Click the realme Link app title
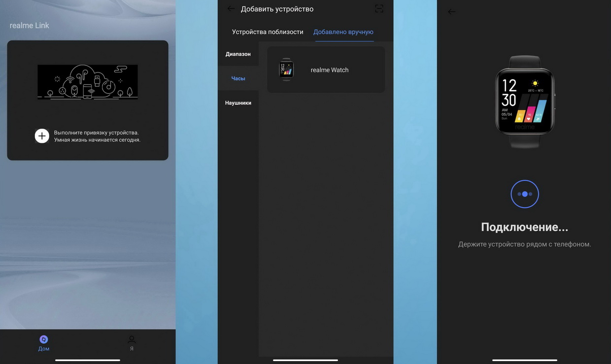611x364 pixels. point(30,26)
